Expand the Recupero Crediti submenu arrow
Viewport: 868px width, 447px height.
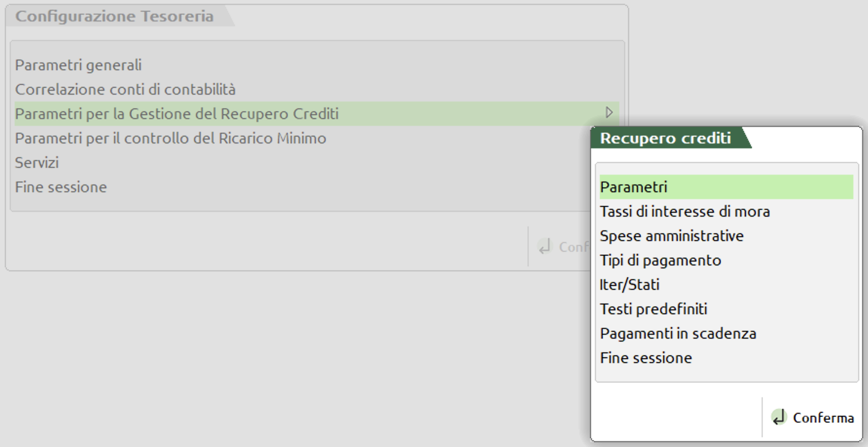coord(609,113)
